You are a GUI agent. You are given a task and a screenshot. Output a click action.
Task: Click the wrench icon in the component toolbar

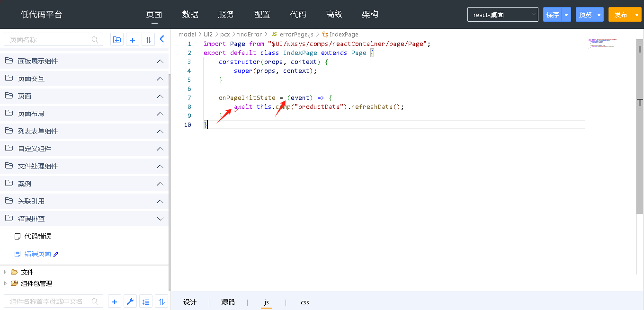tap(130, 301)
